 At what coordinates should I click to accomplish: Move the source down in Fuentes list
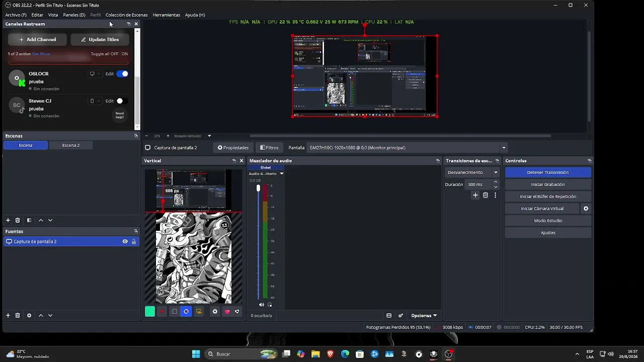click(50, 315)
